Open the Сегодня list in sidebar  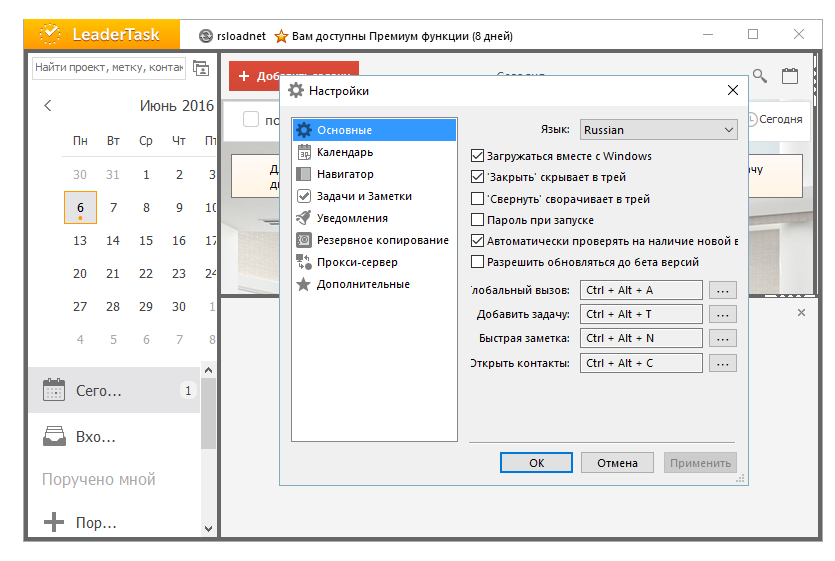(114, 390)
